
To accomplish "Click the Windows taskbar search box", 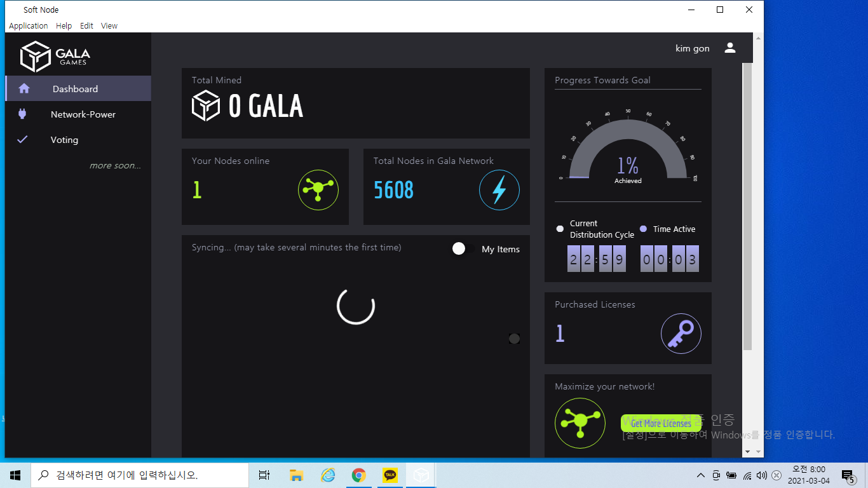I will point(140,475).
